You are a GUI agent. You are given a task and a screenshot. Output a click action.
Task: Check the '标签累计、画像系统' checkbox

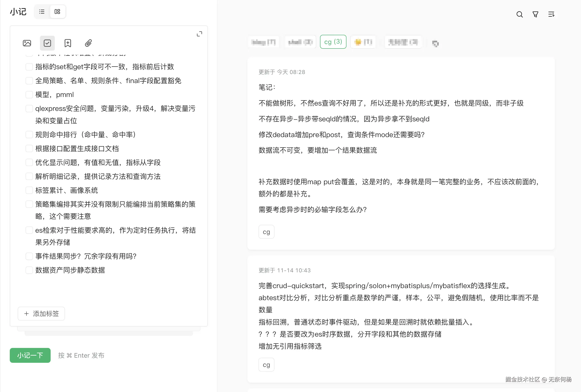tap(29, 190)
